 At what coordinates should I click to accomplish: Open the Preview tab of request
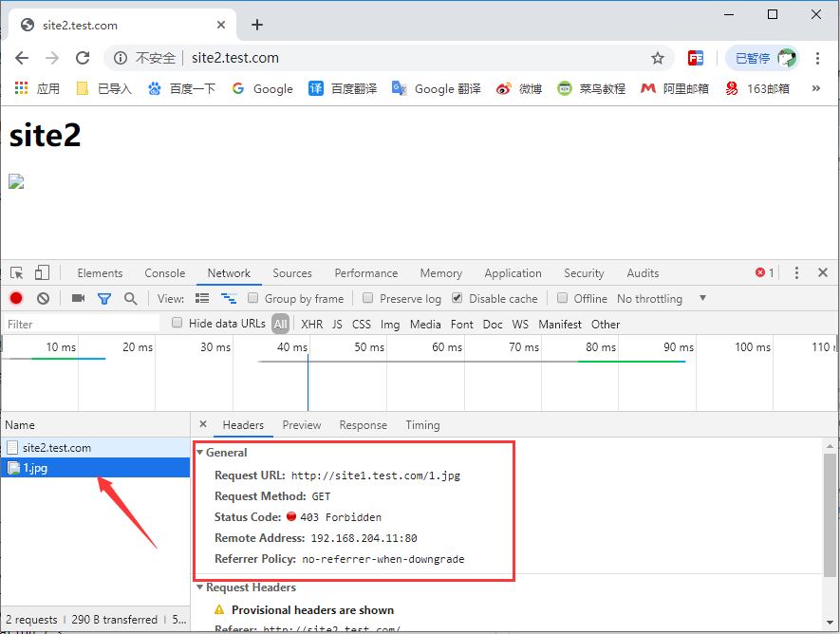[x=302, y=424]
